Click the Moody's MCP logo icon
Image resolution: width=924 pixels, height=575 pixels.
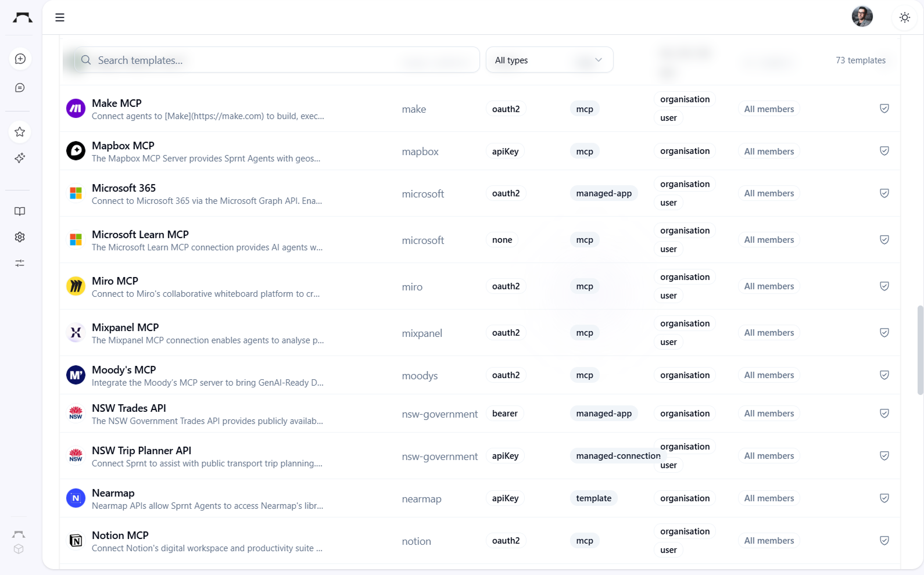(x=76, y=375)
